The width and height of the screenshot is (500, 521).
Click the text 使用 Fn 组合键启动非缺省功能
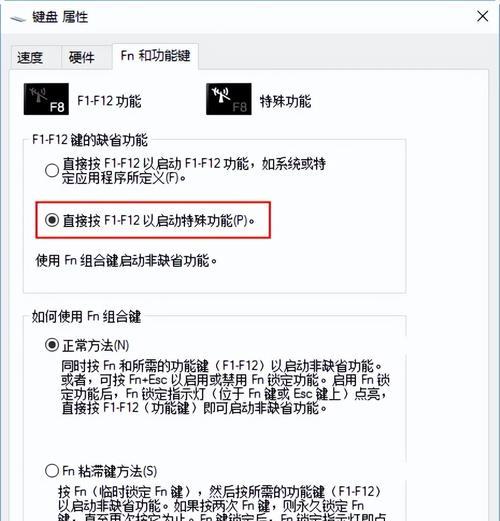126,260
